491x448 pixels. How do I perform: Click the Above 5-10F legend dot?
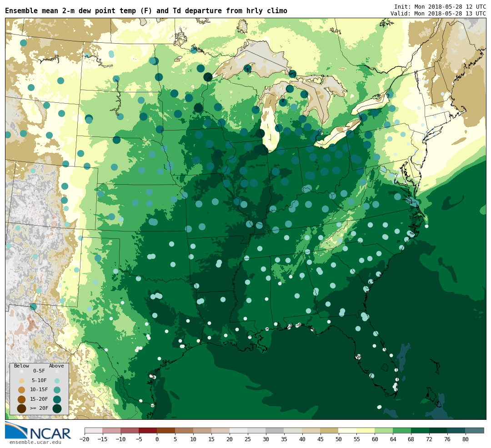tap(57, 381)
